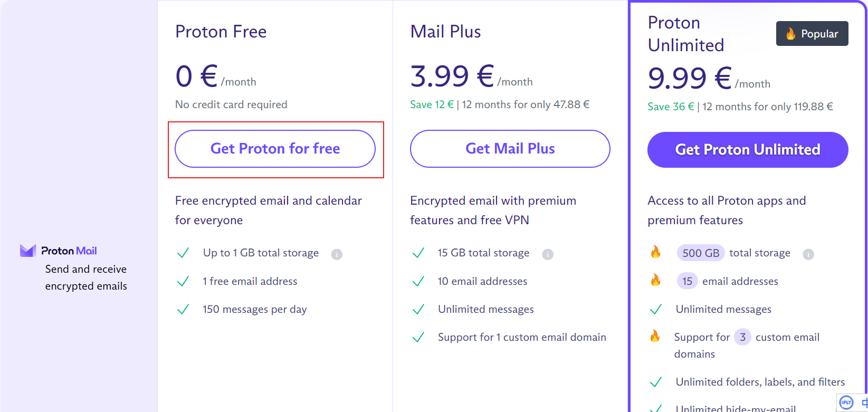The height and width of the screenshot is (412, 868).
Task: Click flame icon next to 500 GB
Action: 655,252
